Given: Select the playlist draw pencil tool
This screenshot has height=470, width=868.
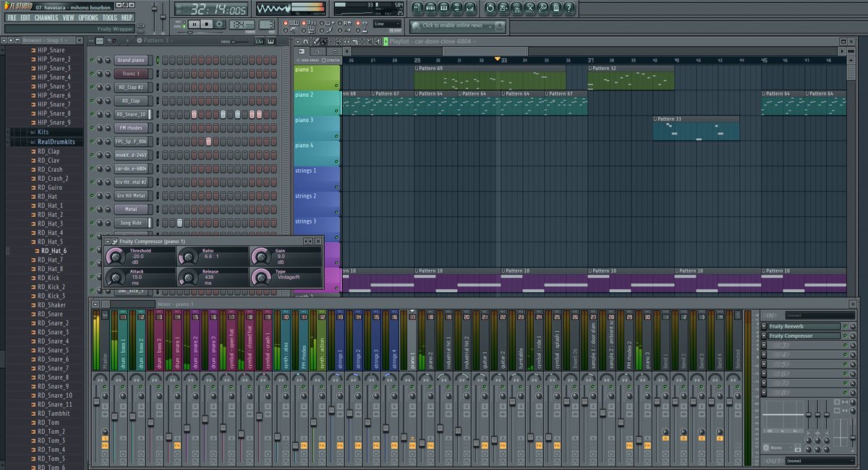Looking at the screenshot, I should [316, 41].
